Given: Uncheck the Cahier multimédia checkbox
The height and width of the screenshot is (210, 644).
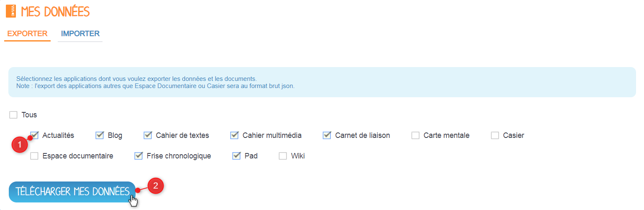Looking at the screenshot, I should coord(234,135).
